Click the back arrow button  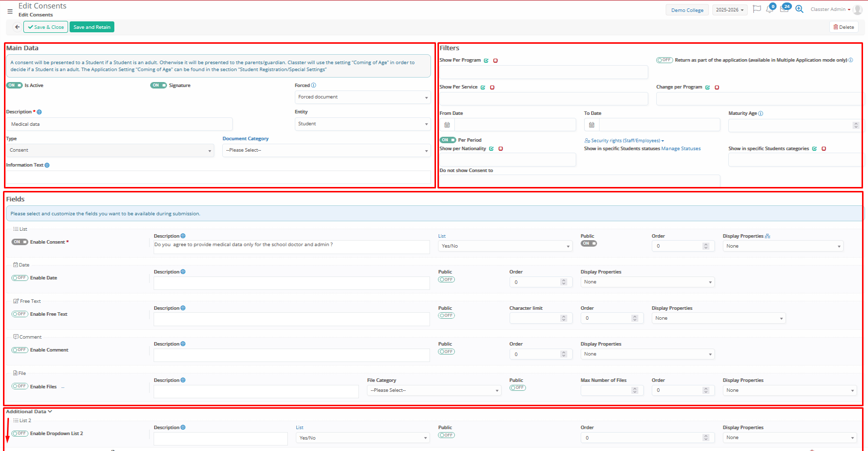click(17, 27)
